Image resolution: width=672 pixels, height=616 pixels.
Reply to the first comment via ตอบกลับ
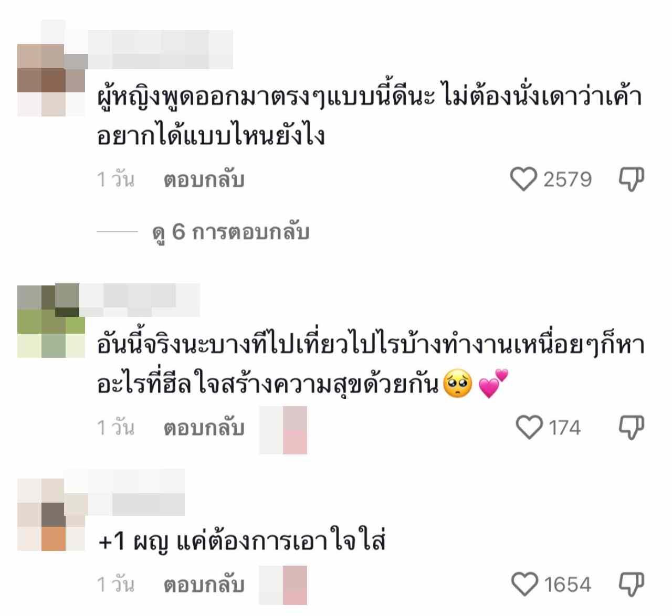(204, 179)
